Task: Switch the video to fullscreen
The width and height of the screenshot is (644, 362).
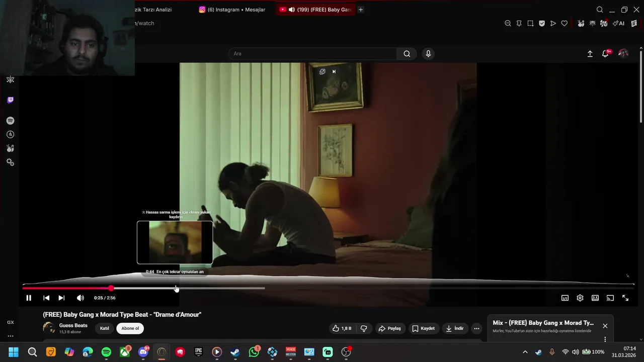Action: [x=625, y=298]
